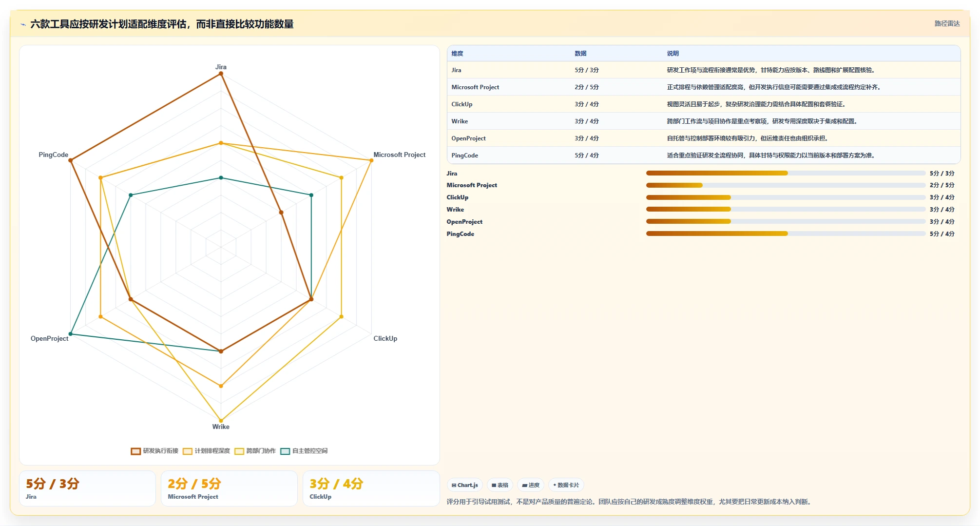Open the Microsoft Project data card

point(229,488)
